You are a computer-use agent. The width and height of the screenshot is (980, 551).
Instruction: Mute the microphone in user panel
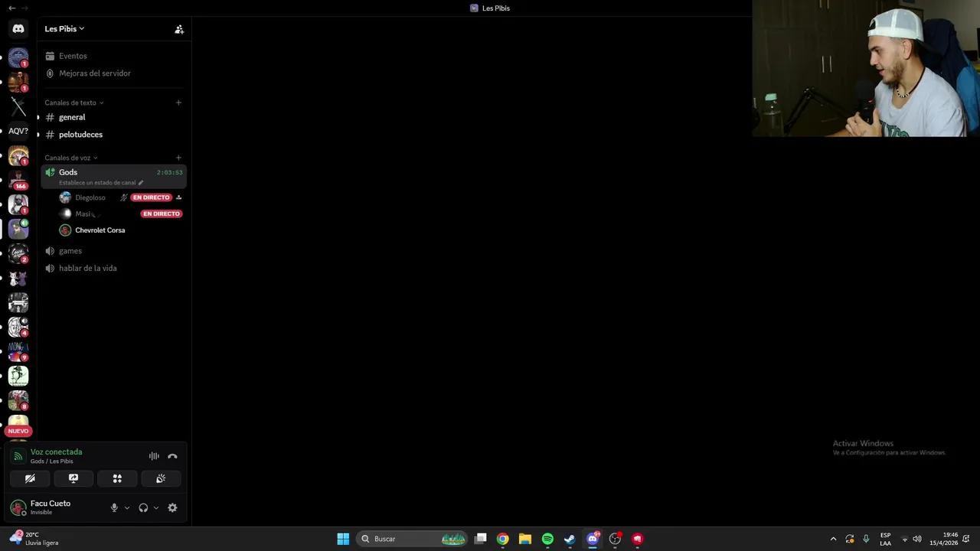pos(114,507)
